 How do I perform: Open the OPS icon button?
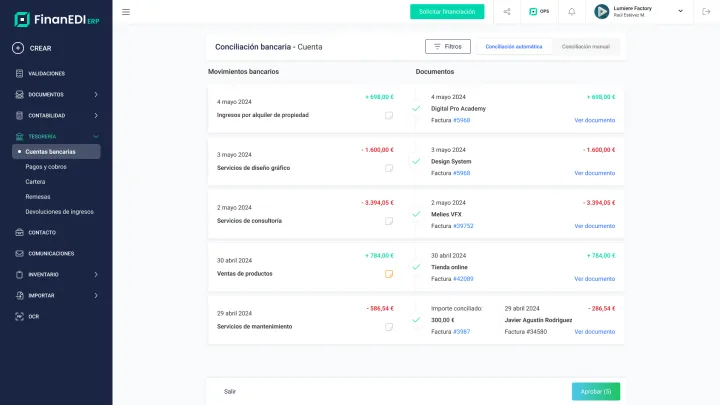(x=539, y=12)
